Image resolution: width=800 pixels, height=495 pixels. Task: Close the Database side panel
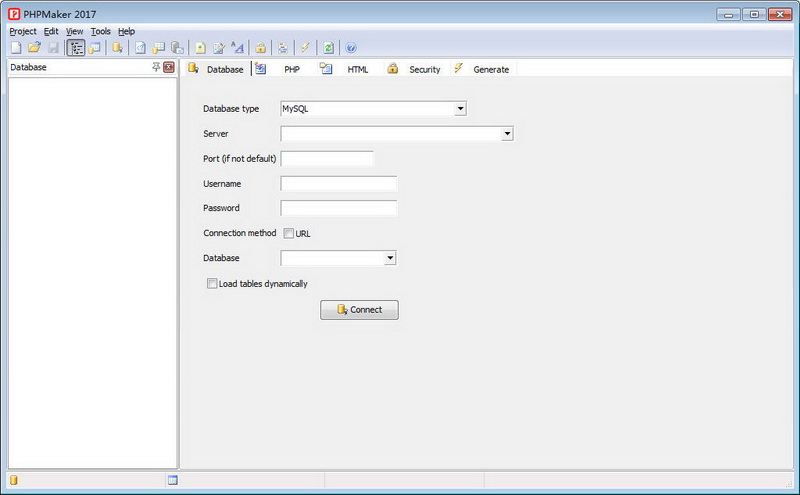coord(169,67)
